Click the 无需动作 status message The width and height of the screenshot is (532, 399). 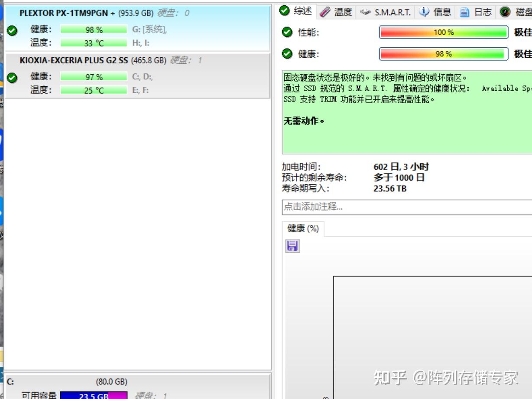pyautogui.click(x=304, y=121)
